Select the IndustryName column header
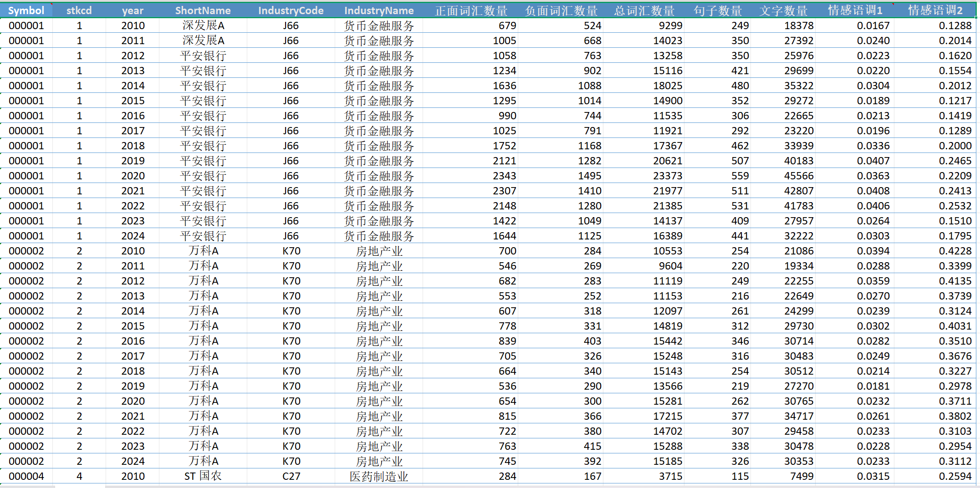 [x=379, y=10]
